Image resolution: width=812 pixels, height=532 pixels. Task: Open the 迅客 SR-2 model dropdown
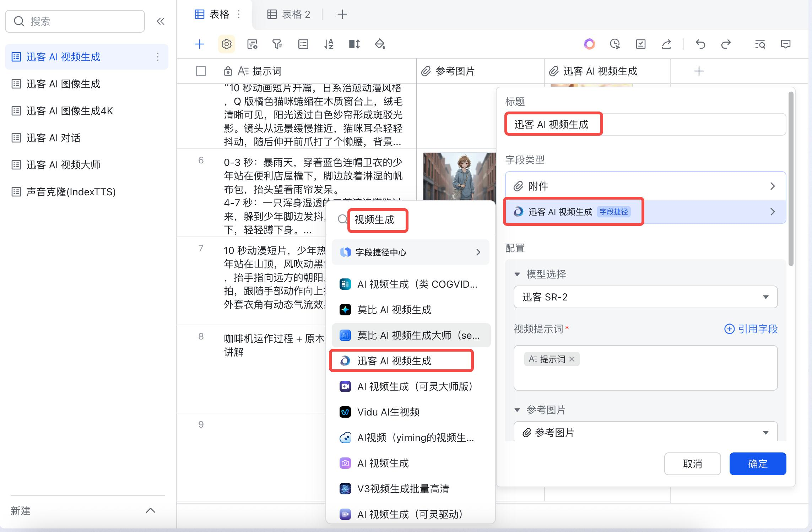tap(645, 297)
